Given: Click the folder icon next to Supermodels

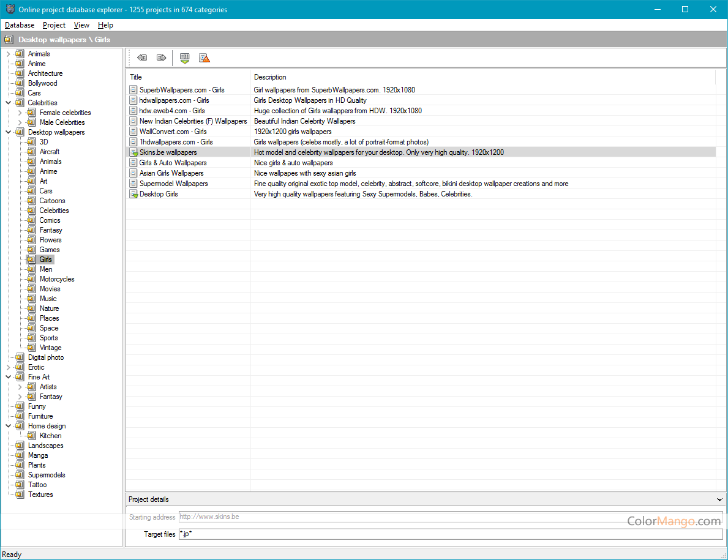Looking at the screenshot, I should (x=20, y=475).
